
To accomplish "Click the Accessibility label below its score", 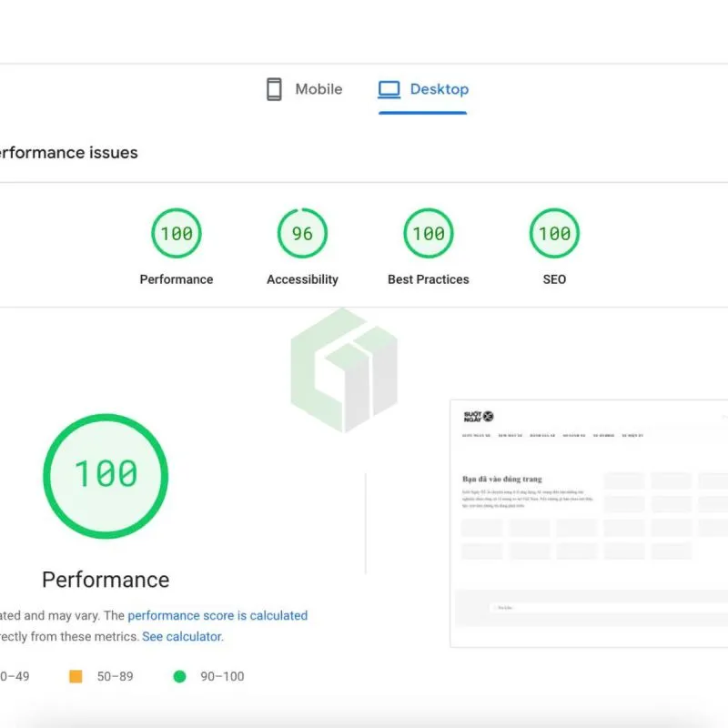I will tap(301, 279).
